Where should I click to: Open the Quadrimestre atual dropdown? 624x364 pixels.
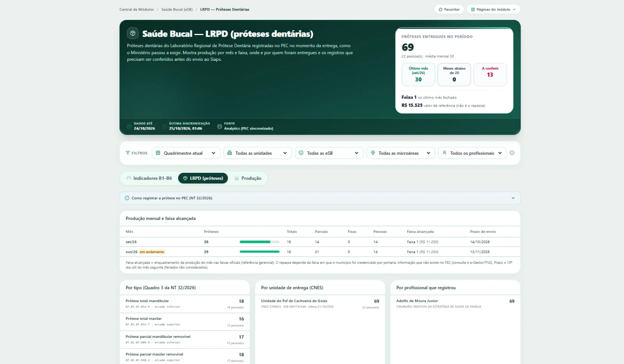[x=186, y=153]
